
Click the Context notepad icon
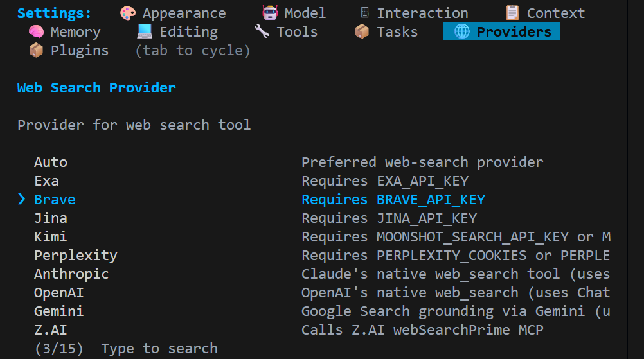(512, 13)
